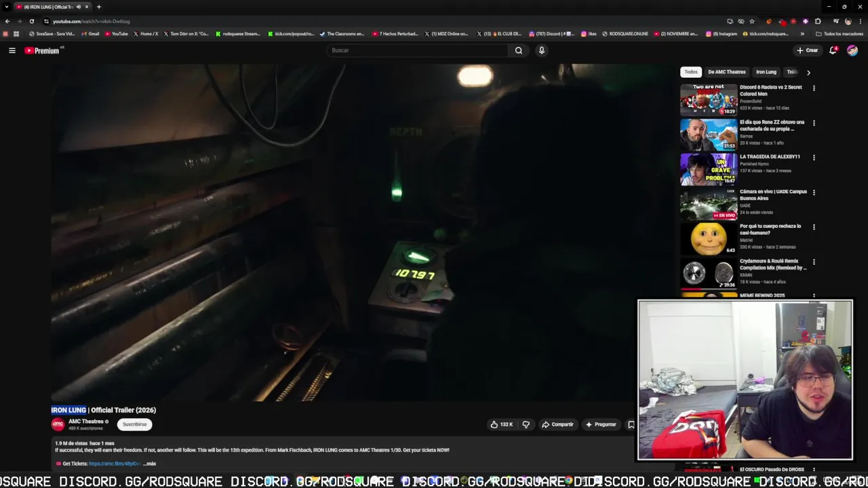Click into the Buscar search field
This screenshot has width=868, height=488.
(x=418, y=50)
